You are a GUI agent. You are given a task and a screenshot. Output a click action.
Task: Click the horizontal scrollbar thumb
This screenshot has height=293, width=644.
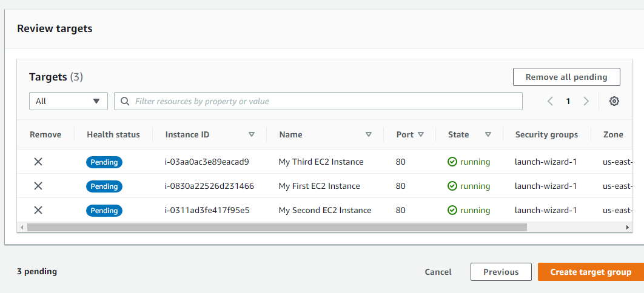click(x=277, y=227)
